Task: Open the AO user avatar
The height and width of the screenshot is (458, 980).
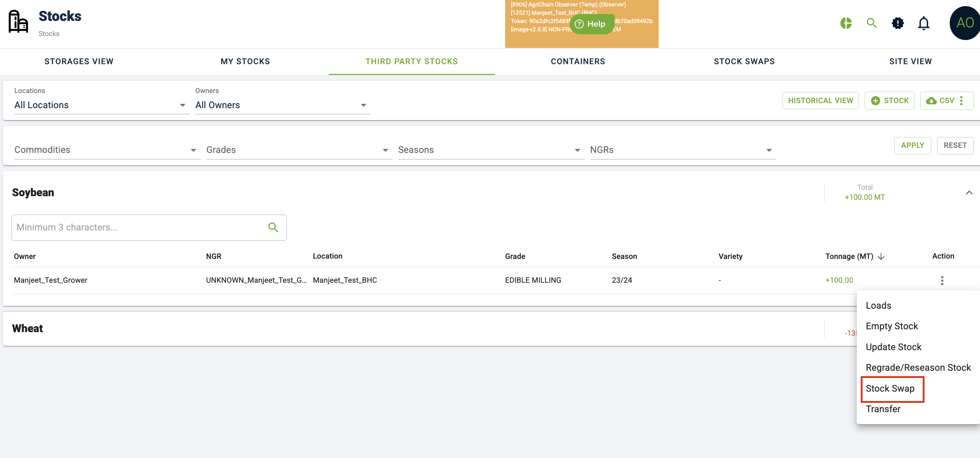Action: click(965, 23)
